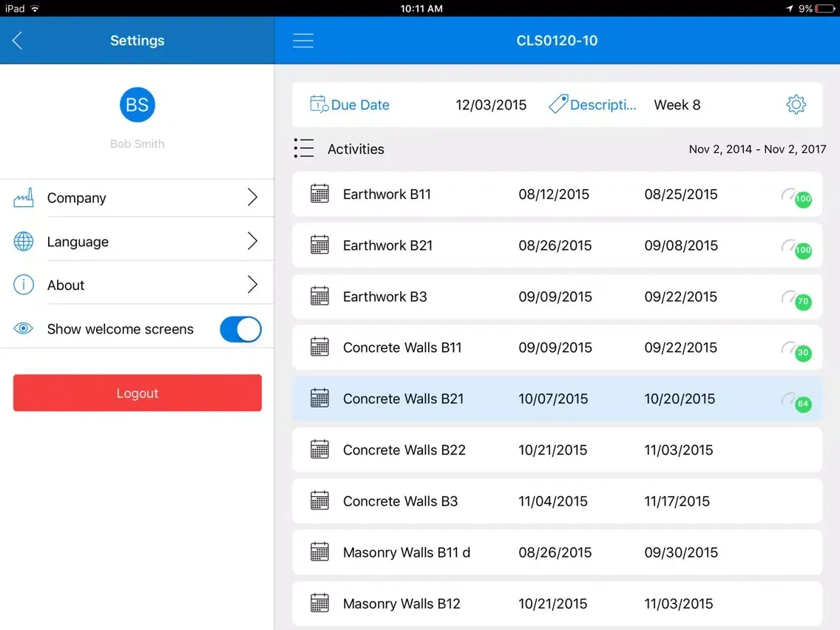Select Concrete Walls B3 activity name

click(x=400, y=501)
